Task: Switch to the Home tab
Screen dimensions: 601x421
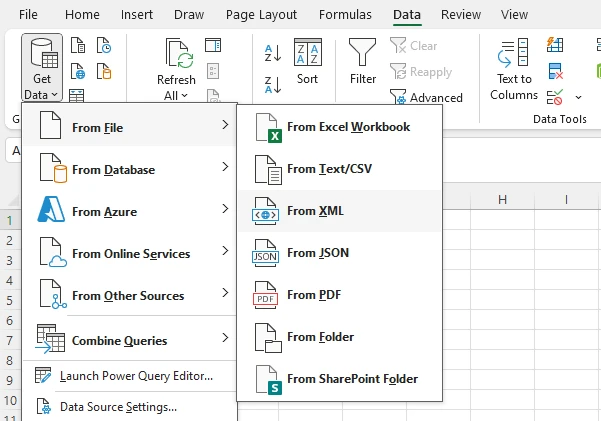Action: pos(82,15)
